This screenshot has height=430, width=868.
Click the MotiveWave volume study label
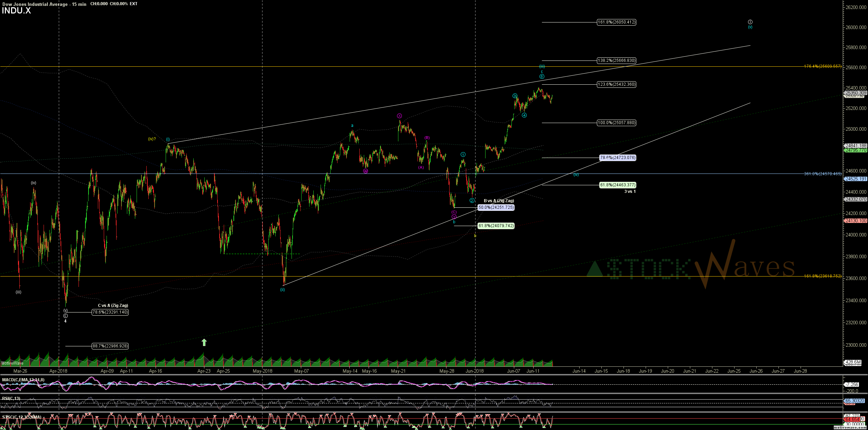coord(12,363)
